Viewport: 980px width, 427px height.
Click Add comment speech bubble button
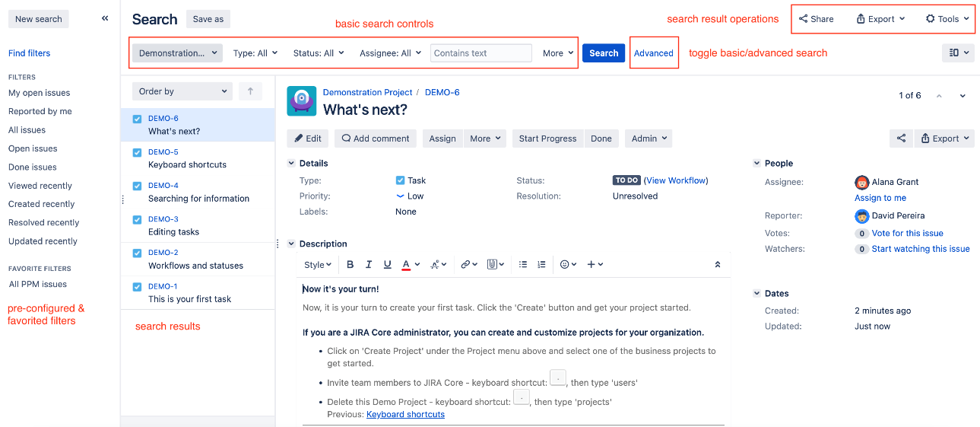(x=376, y=139)
